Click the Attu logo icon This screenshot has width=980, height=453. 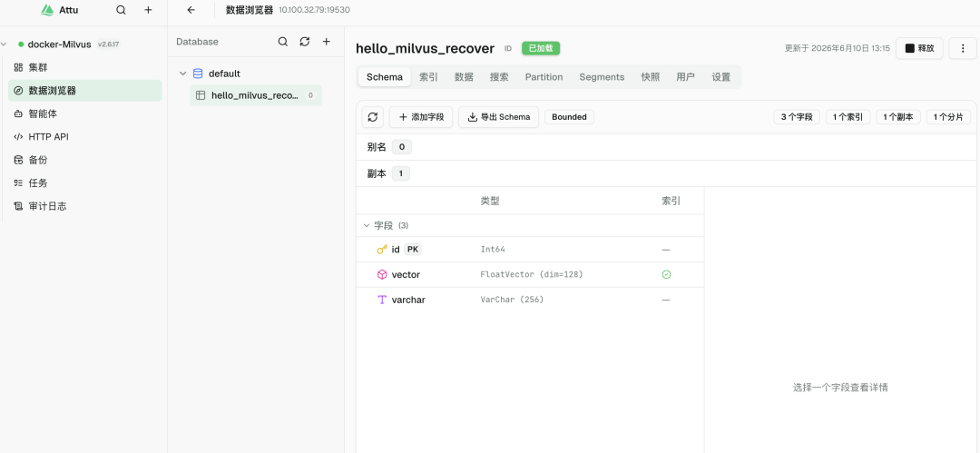coord(45,10)
